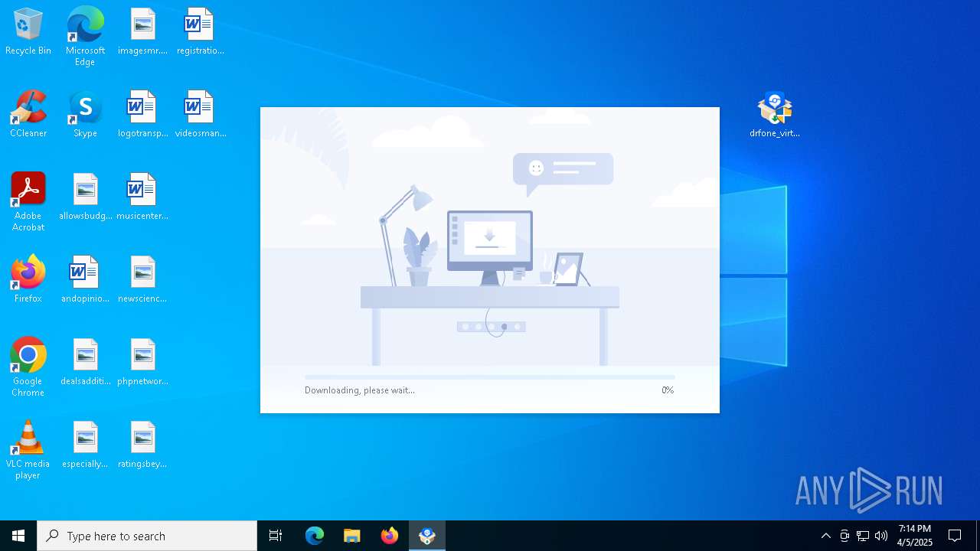Open Task View from the taskbar

click(x=276, y=536)
